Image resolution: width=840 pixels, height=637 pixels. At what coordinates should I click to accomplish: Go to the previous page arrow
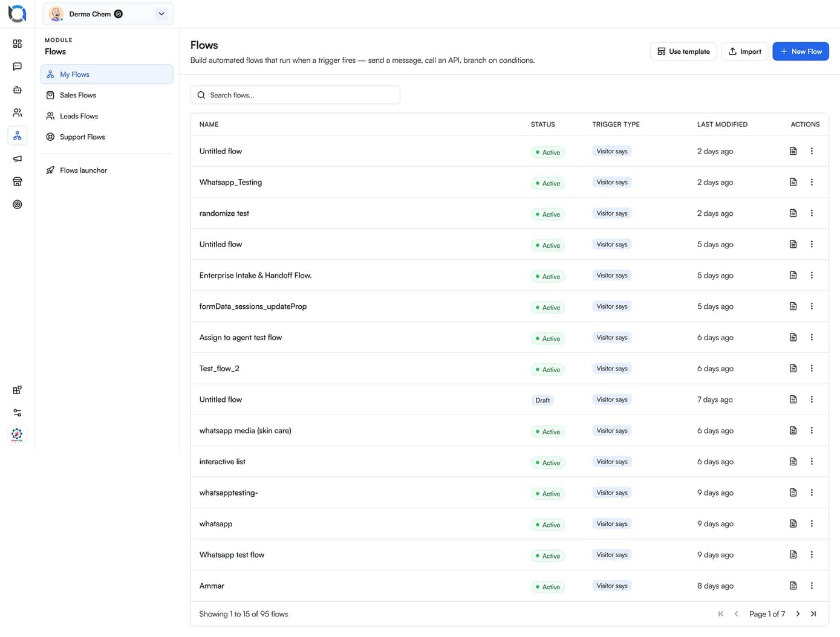pyautogui.click(x=736, y=614)
